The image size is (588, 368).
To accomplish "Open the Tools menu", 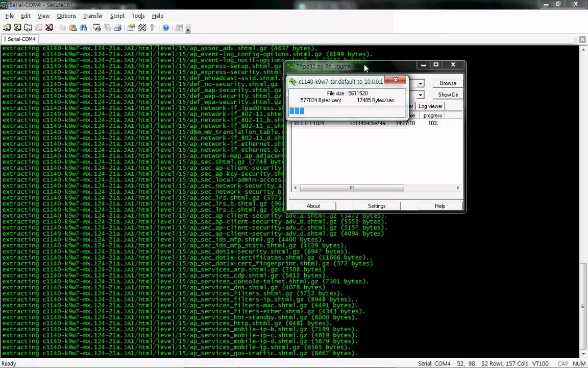I will coord(138,16).
